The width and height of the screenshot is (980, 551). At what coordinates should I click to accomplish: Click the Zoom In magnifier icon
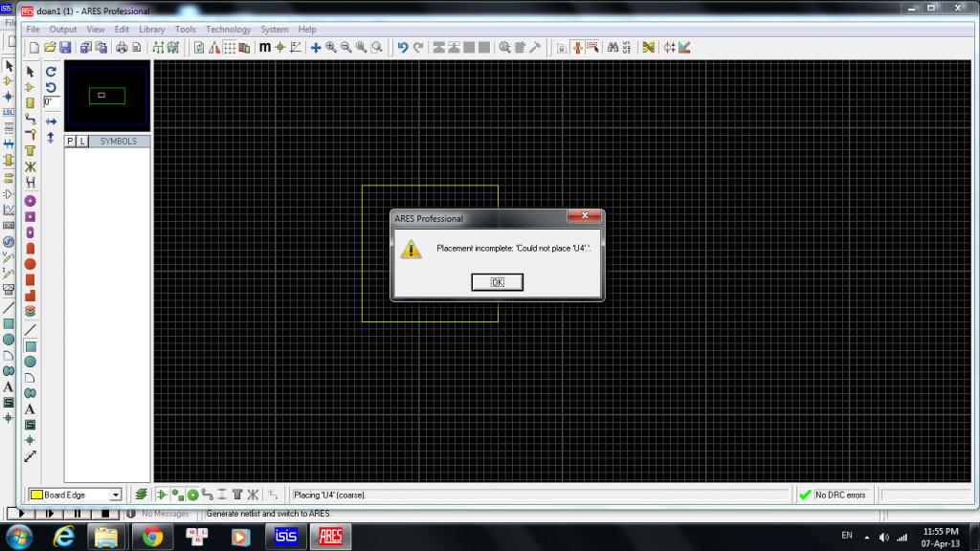click(x=330, y=48)
